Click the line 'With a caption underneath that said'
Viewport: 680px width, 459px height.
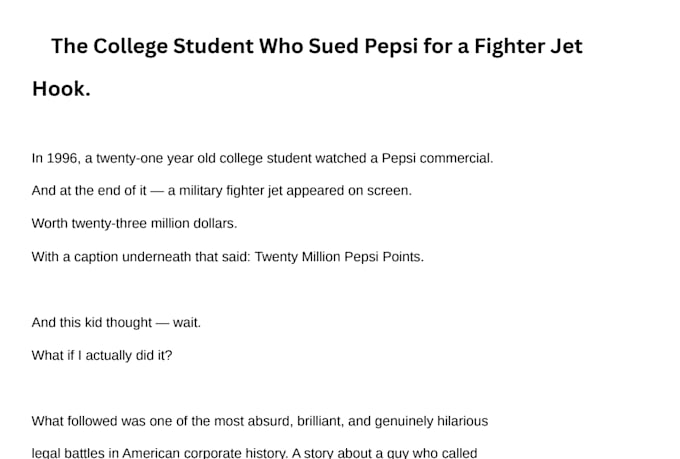point(228,257)
